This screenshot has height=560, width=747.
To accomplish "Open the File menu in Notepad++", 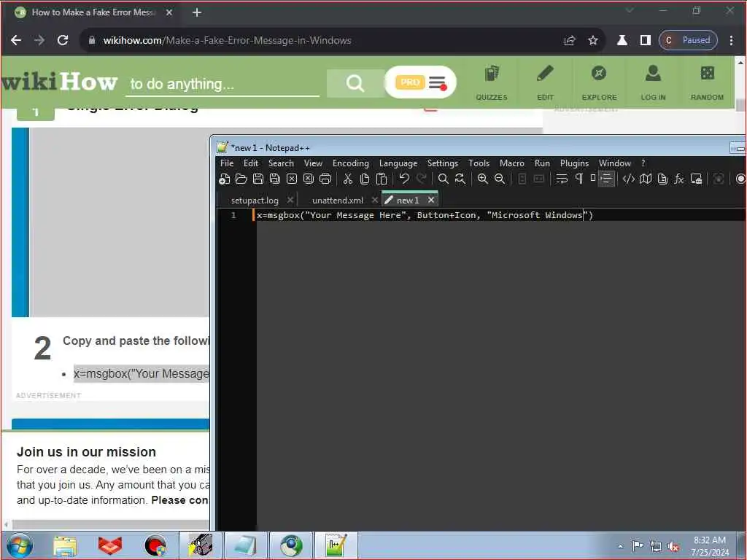I will coord(227,163).
